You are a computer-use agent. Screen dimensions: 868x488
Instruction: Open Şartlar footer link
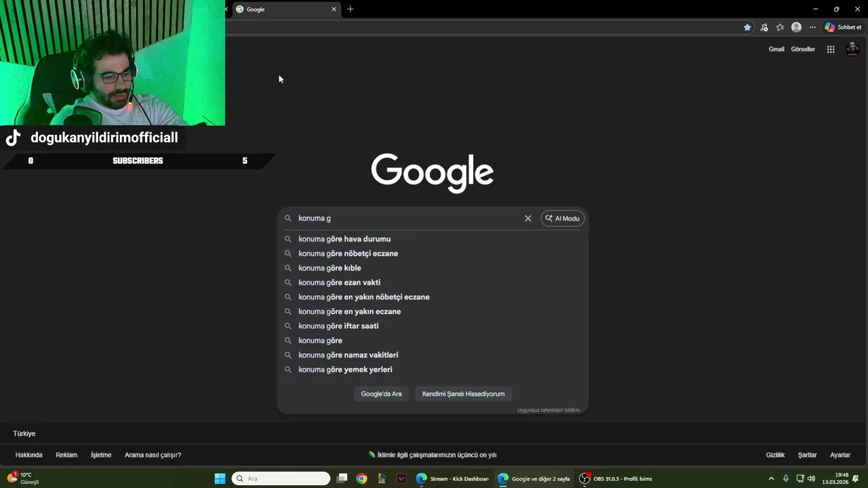tap(807, 455)
